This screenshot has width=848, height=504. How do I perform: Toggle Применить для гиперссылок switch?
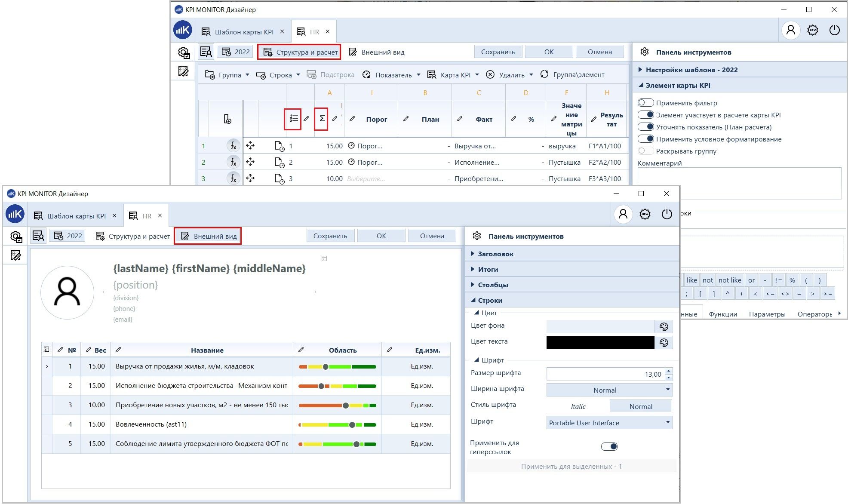pyautogui.click(x=609, y=446)
